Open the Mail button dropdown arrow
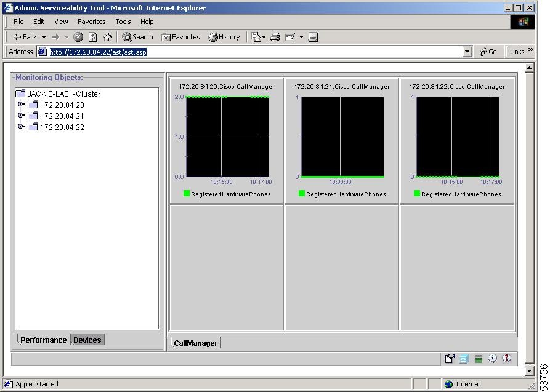 point(264,37)
